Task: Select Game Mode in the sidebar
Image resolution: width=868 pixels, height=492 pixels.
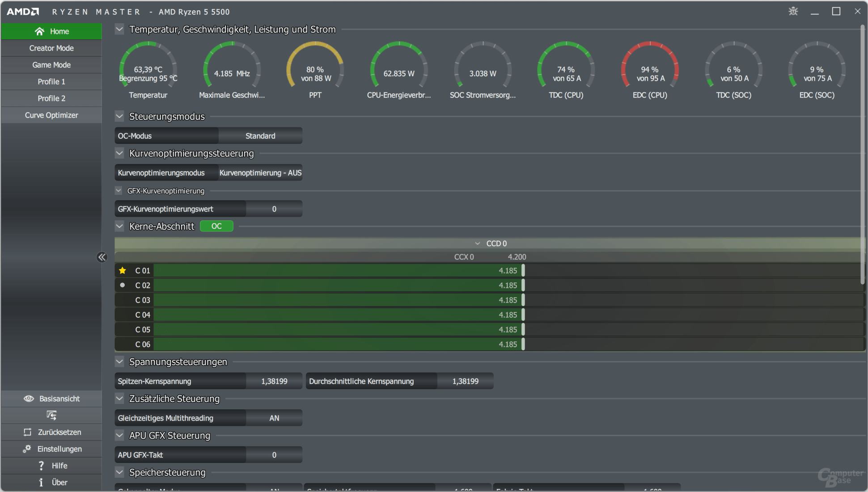Action: 51,65
